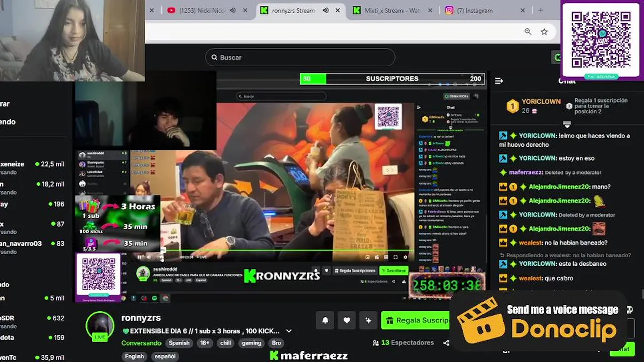Click the inner video settings gear icon
The height and width of the screenshot is (362, 644).
point(405,257)
